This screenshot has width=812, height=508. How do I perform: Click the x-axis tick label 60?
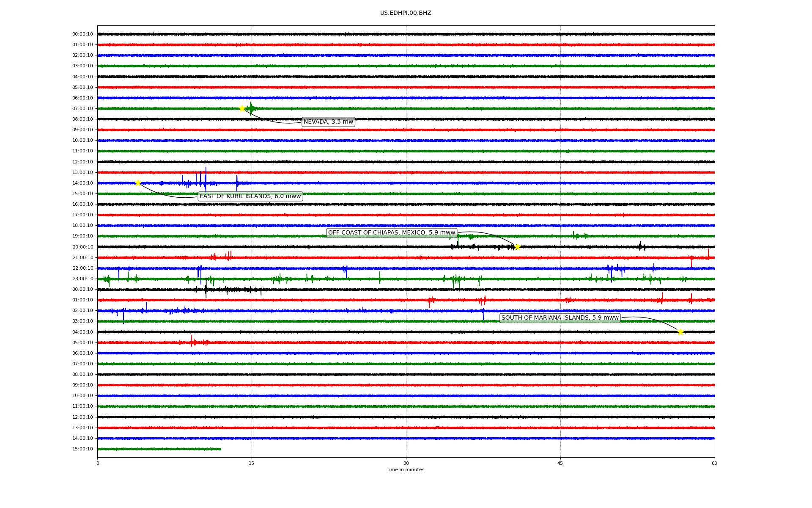tap(714, 463)
